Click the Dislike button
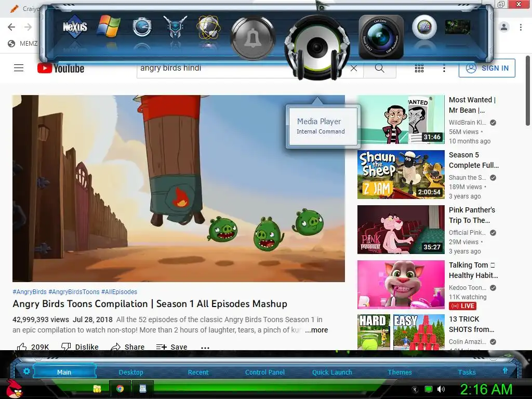 pyautogui.click(x=79, y=347)
